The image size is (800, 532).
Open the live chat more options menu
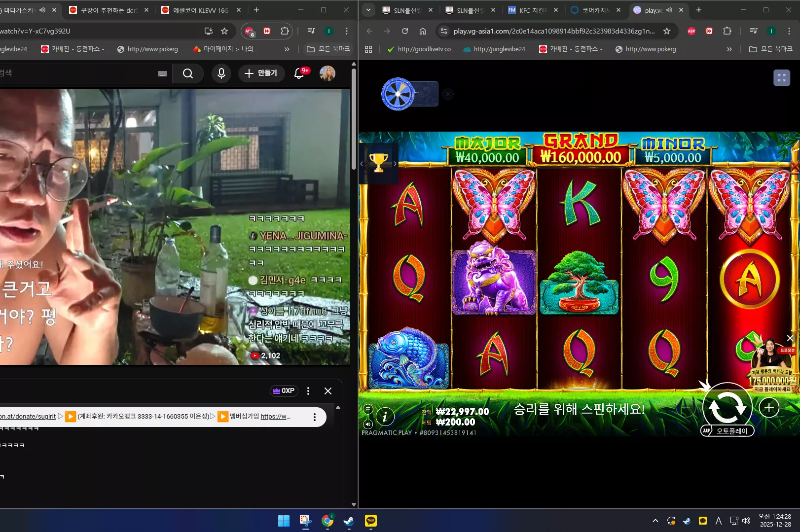[x=308, y=391]
